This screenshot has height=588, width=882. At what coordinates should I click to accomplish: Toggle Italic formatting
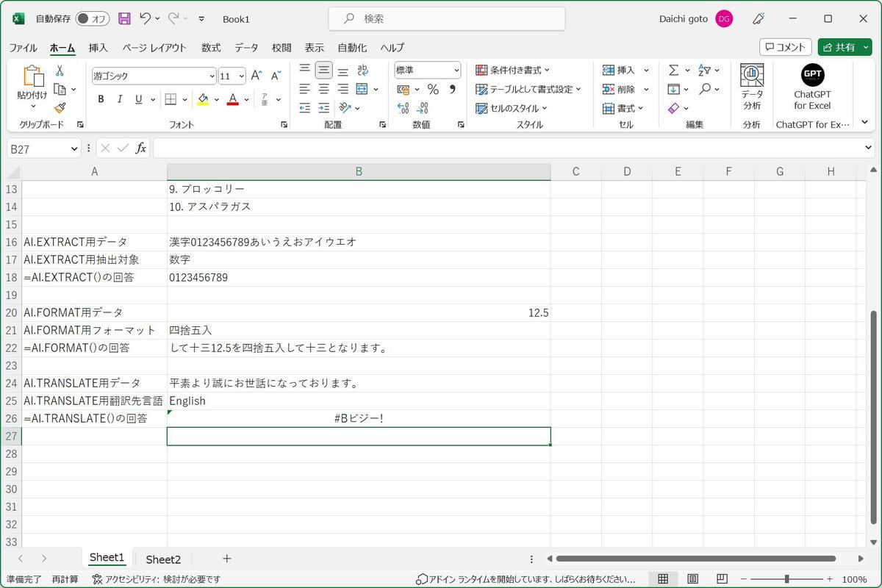point(119,99)
